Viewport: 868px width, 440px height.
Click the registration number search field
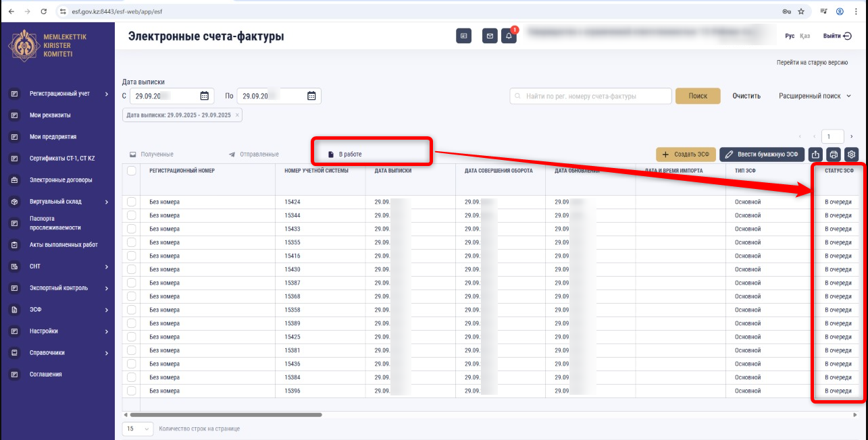(590, 96)
